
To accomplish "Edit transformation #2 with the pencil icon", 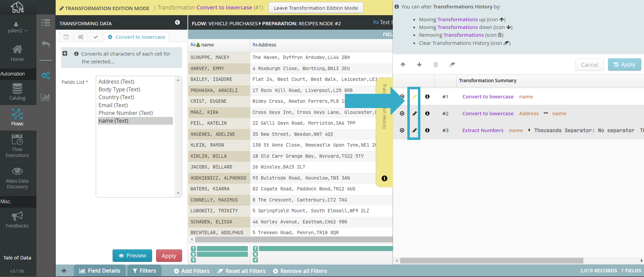I will 414,113.
